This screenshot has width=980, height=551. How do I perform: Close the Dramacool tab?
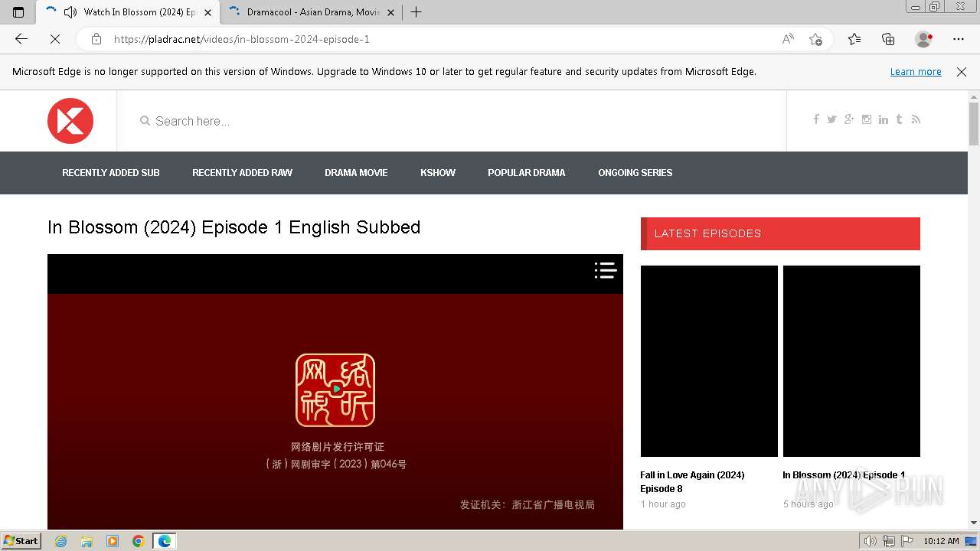[391, 12]
